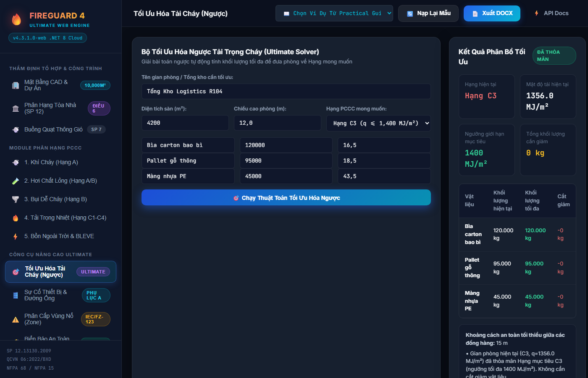Run Chạy Thuật Toán Tối Ưu Hóa Ngược

click(286, 197)
